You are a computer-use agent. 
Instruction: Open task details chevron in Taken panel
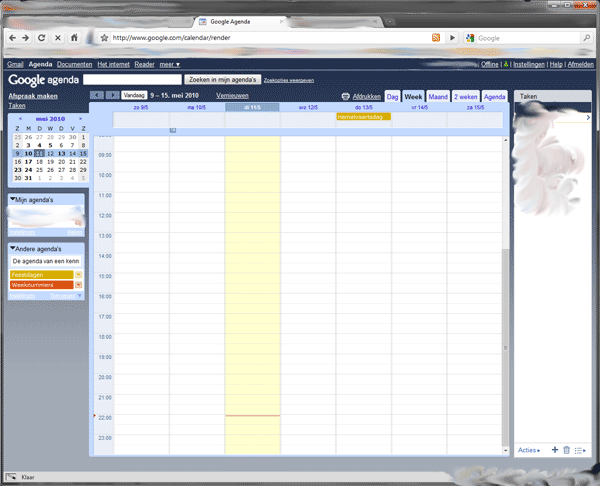(588, 117)
